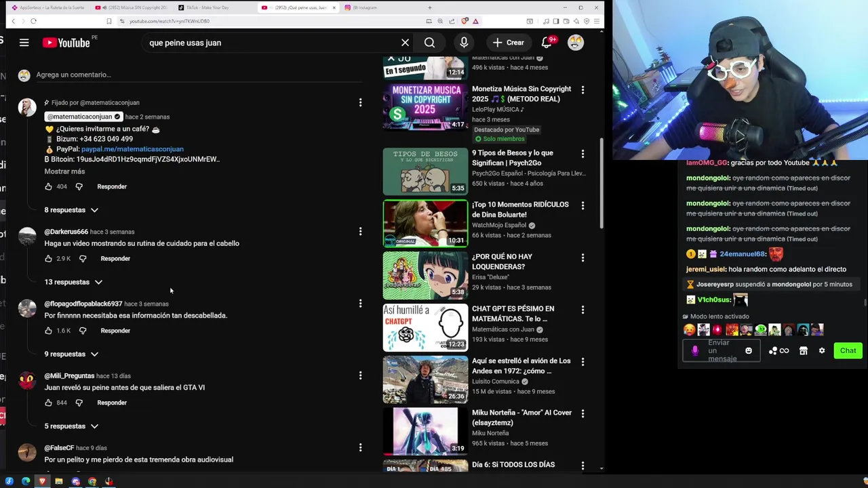
Task: Open @matematicaconjuan channel name badge
Action: pos(83,117)
